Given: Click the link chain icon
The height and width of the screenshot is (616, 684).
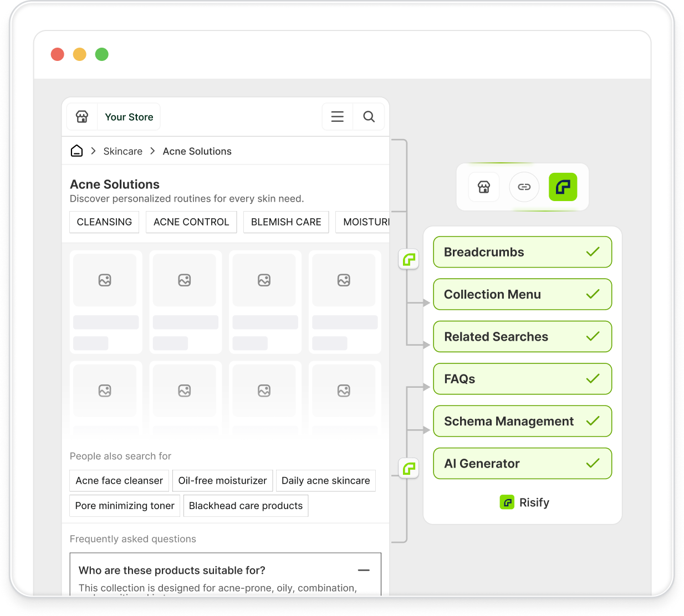Looking at the screenshot, I should tap(524, 187).
